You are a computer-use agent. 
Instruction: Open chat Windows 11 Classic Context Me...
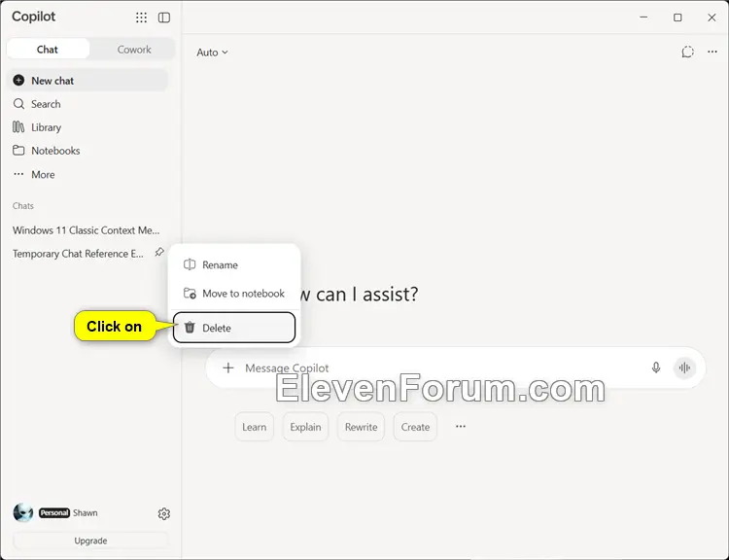(87, 230)
